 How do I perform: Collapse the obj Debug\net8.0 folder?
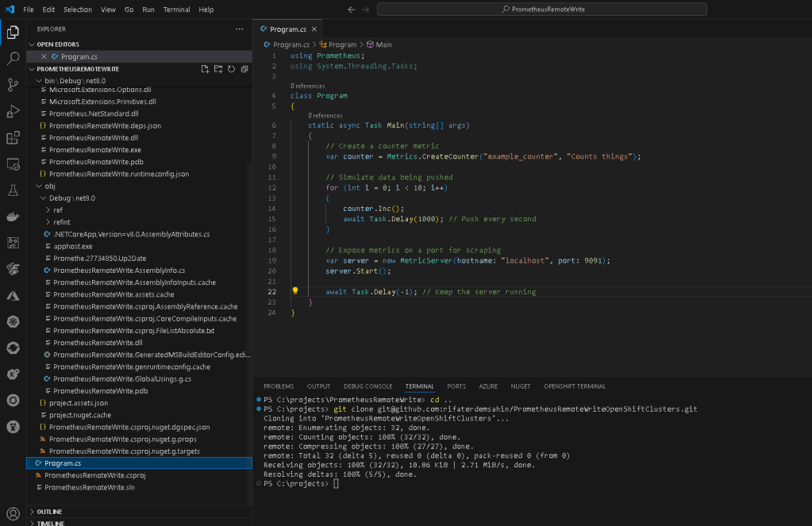coord(44,198)
